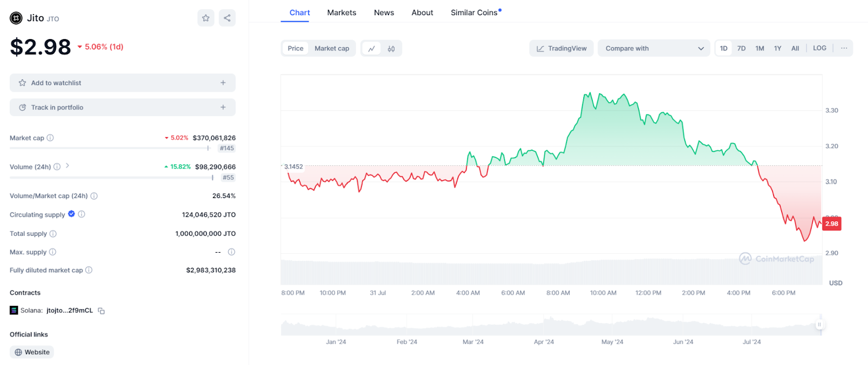Open more chart options ellipsis
The width and height of the screenshot is (868, 365).
844,48
